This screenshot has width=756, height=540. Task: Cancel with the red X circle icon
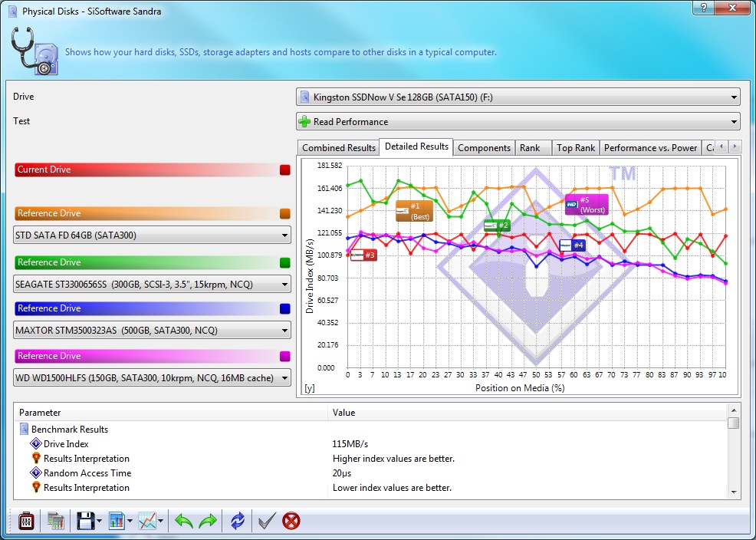click(291, 521)
